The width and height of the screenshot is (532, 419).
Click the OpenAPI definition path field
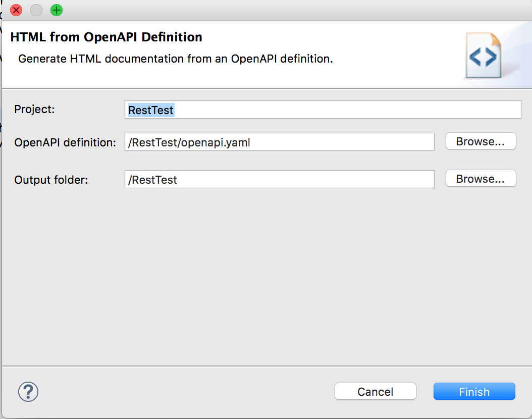279,141
